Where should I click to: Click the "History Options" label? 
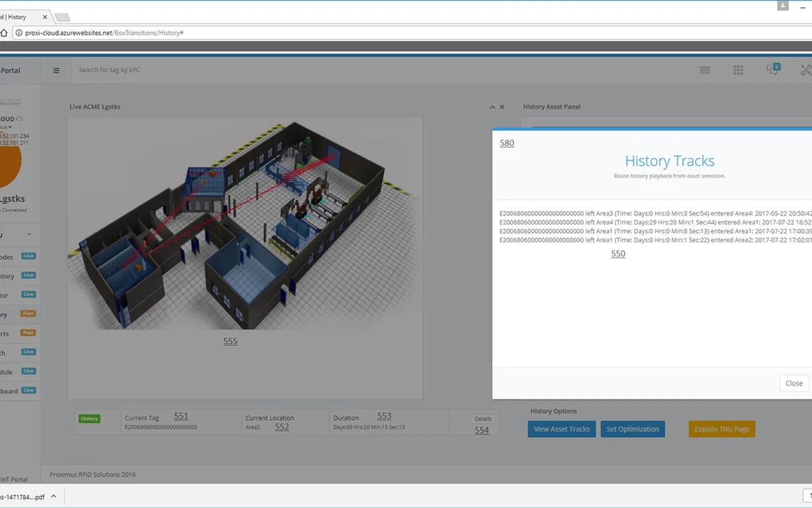tap(553, 411)
